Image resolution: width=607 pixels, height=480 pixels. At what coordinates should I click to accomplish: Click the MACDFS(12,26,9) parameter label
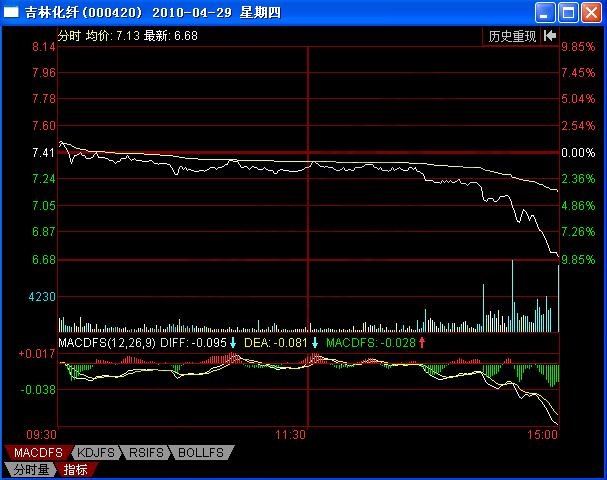pos(106,343)
